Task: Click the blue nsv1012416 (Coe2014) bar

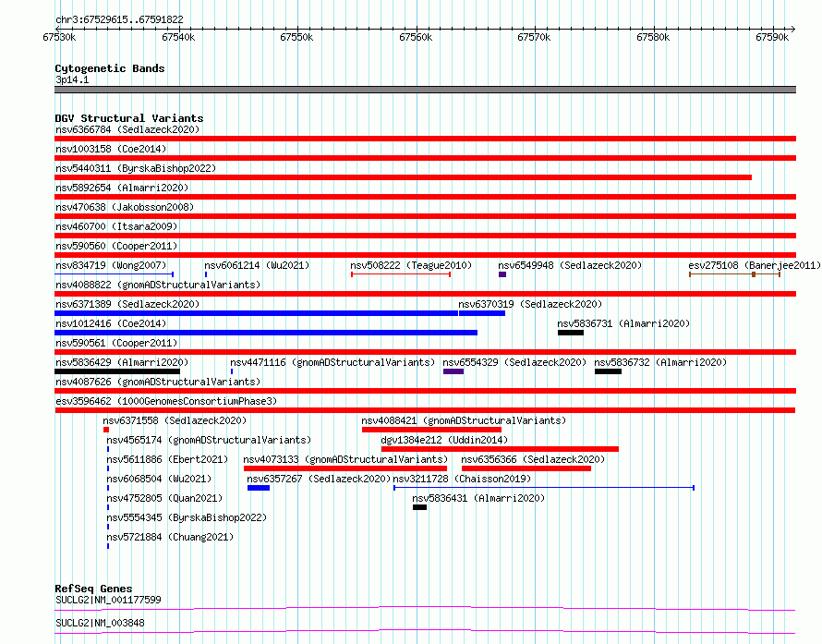Action: (x=266, y=333)
